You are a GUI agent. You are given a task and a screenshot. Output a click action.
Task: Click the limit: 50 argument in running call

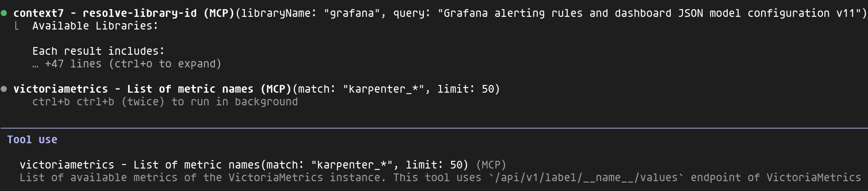click(x=466, y=89)
